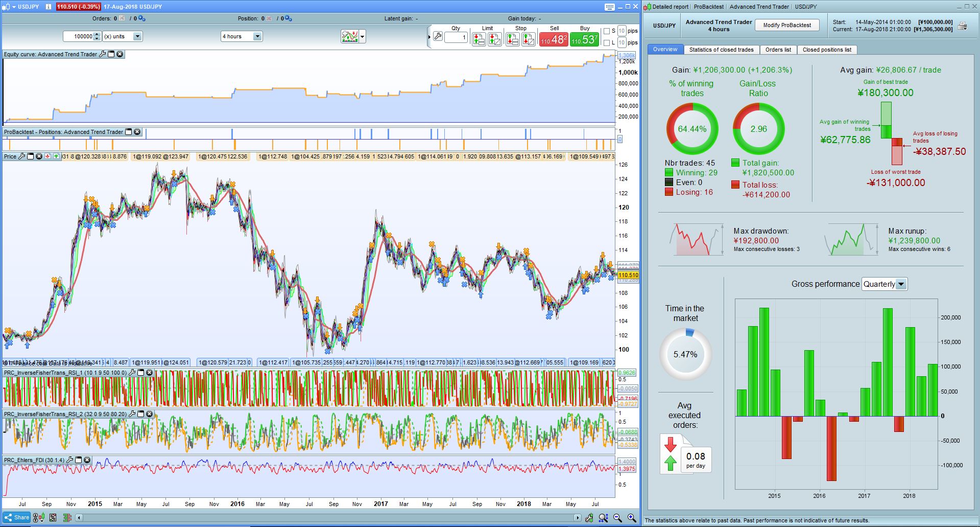
Task: Close the PRC_InverseFisherTrans_RSI_1 indicator
Action: 149,373
